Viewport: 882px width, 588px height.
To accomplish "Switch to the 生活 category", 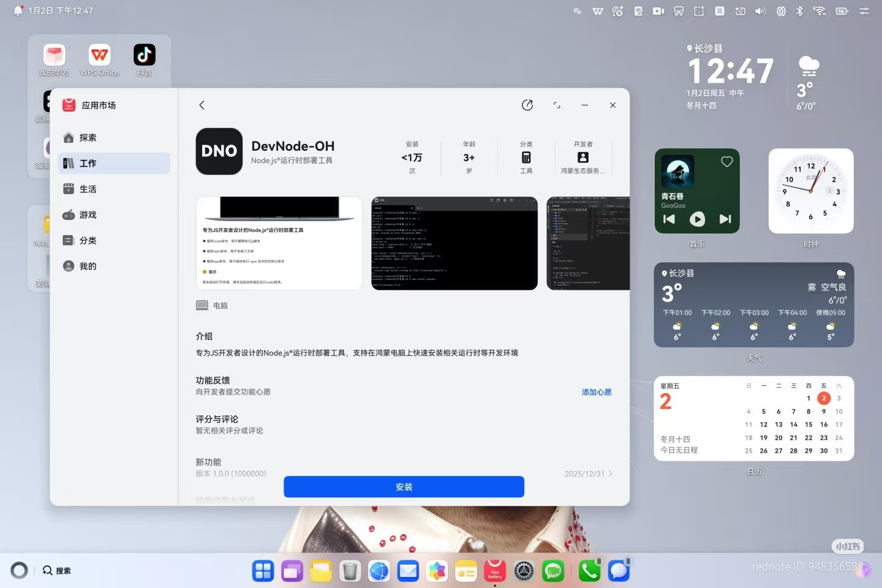I will click(115, 189).
